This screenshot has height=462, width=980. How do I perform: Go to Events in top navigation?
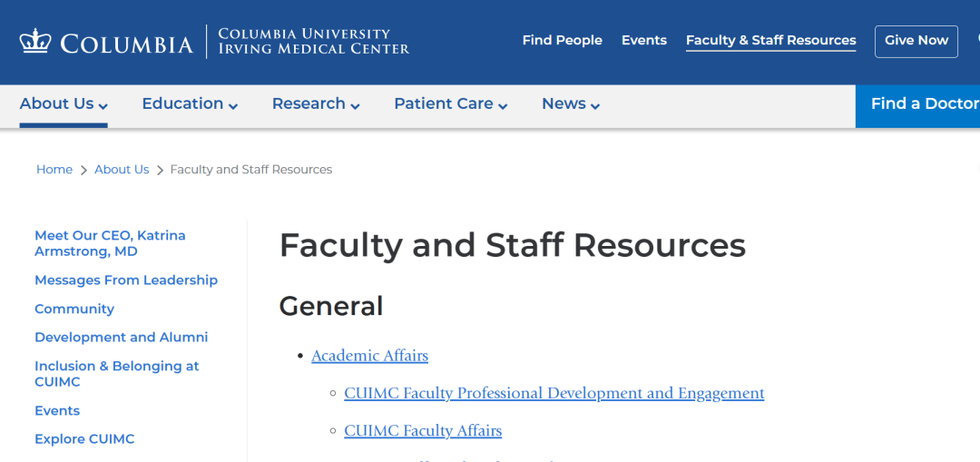pos(643,41)
